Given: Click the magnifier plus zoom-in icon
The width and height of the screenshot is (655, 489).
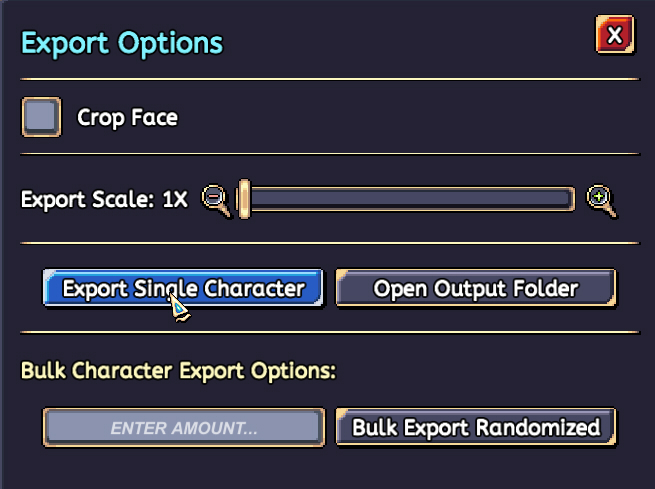Looking at the screenshot, I should 600,198.
